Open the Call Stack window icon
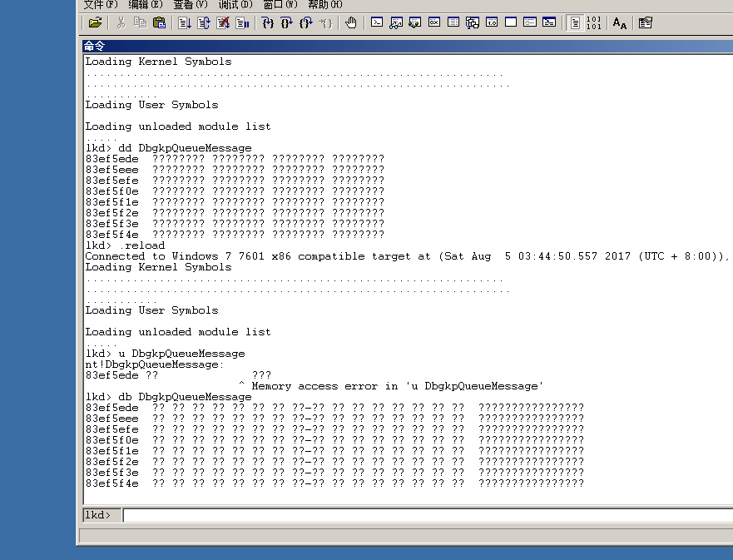 [x=473, y=22]
